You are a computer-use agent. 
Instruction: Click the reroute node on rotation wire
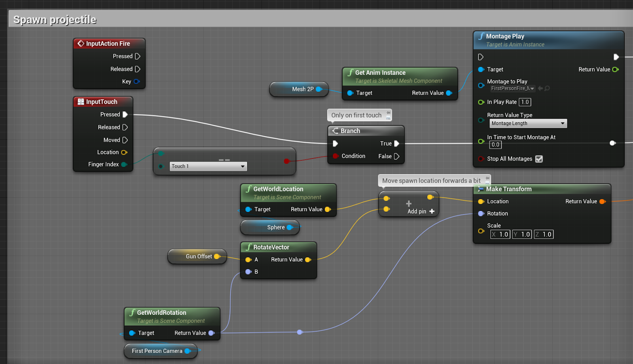tap(299, 332)
